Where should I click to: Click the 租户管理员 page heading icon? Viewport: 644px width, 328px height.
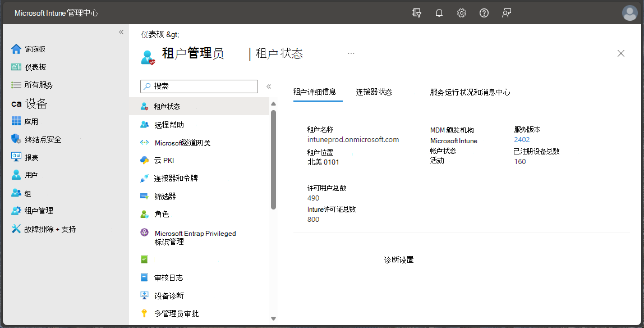tap(148, 57)
